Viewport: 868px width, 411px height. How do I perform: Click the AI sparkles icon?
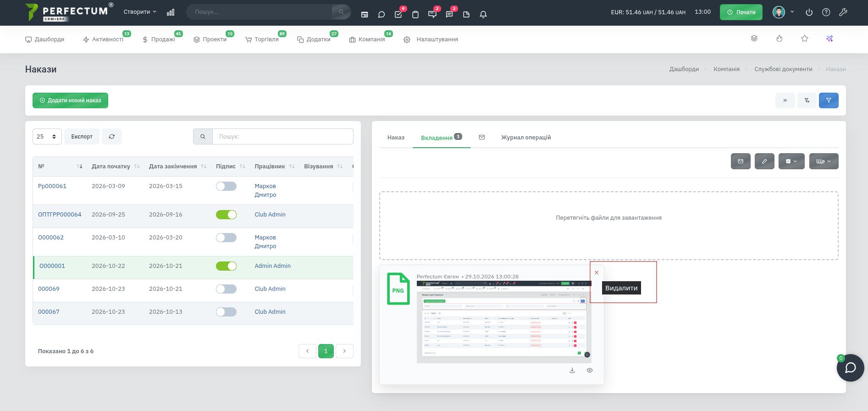[829, 39]
